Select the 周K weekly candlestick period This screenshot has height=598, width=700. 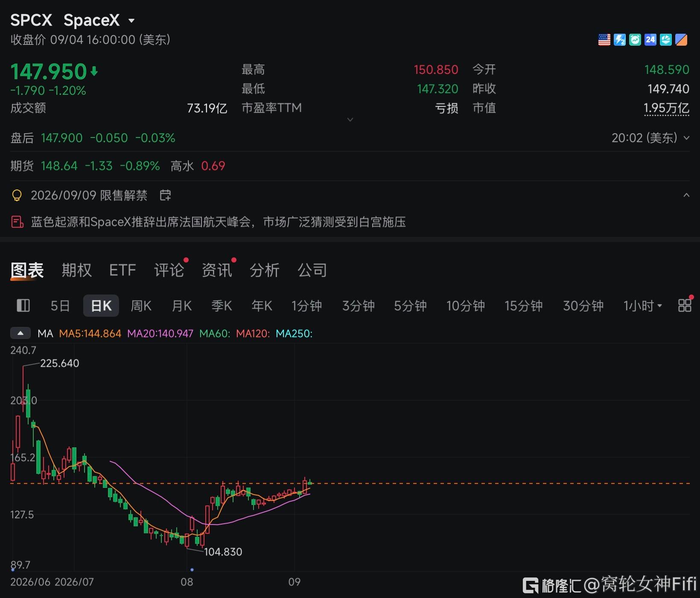pyautogui.click(x=141, y=306)
